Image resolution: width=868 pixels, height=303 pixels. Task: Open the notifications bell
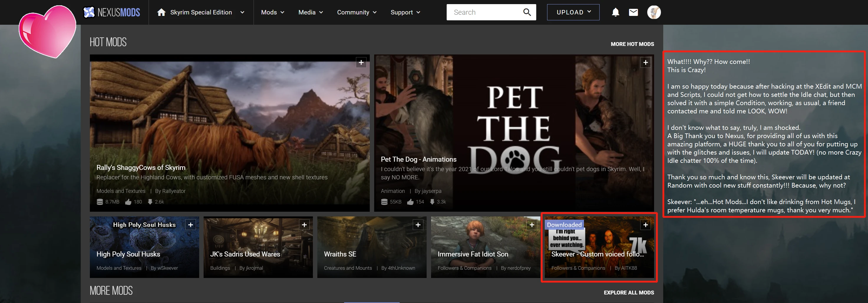615,12
